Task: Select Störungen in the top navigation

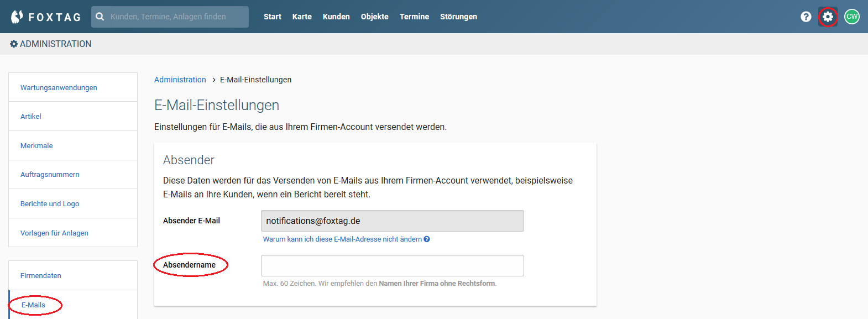Action: click(458, 17)
